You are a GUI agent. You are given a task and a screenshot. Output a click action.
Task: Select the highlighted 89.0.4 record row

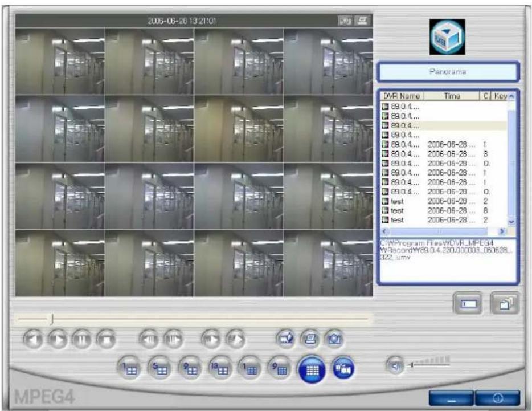click(444, 125)
